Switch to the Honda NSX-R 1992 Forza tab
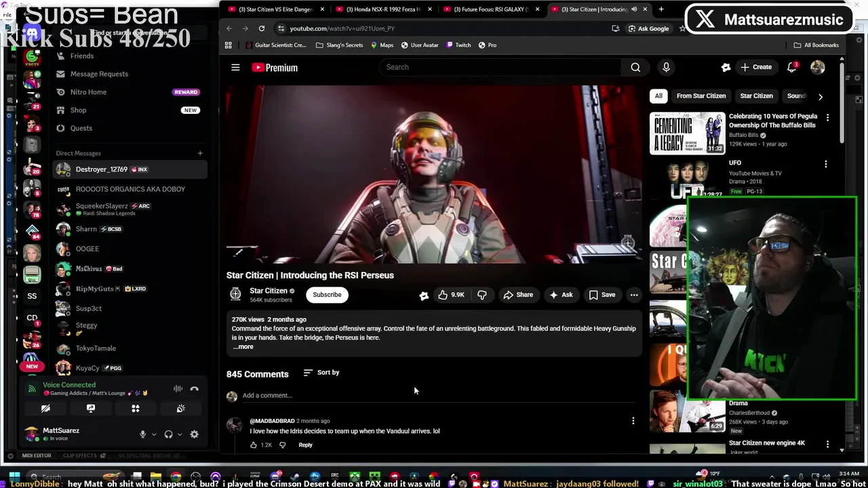 coord(384,9)
